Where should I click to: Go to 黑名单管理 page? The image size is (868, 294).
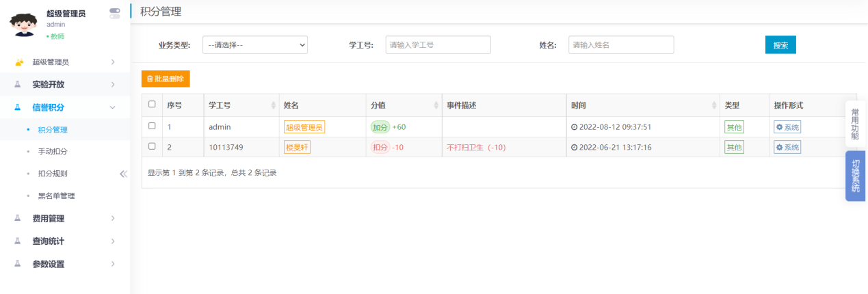tap(56, 196)
